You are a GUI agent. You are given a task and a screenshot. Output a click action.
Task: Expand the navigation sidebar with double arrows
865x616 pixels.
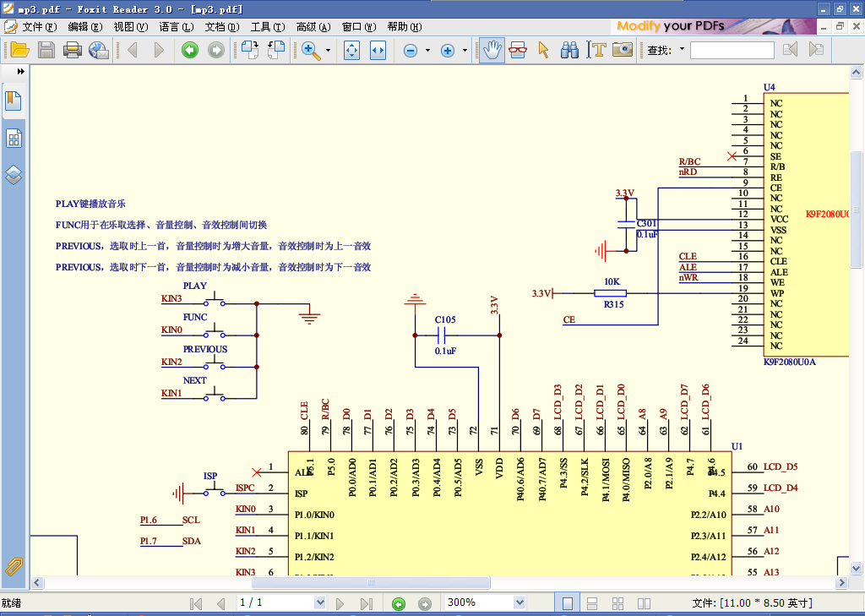pos(21,71)
